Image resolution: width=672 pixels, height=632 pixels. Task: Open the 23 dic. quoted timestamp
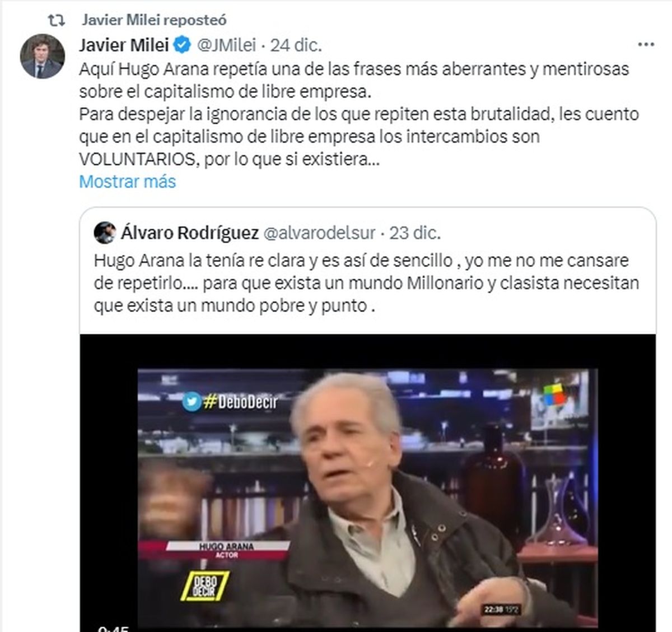point(415,233)
